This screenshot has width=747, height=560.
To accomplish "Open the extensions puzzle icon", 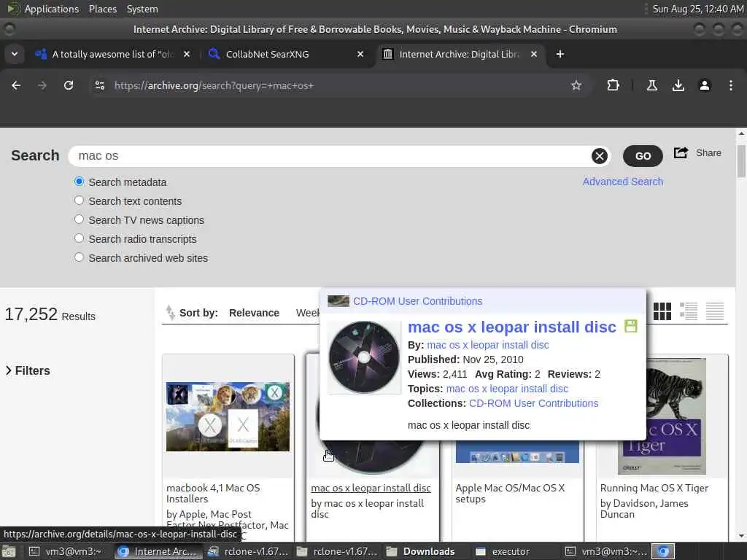I will coord(613,86).
